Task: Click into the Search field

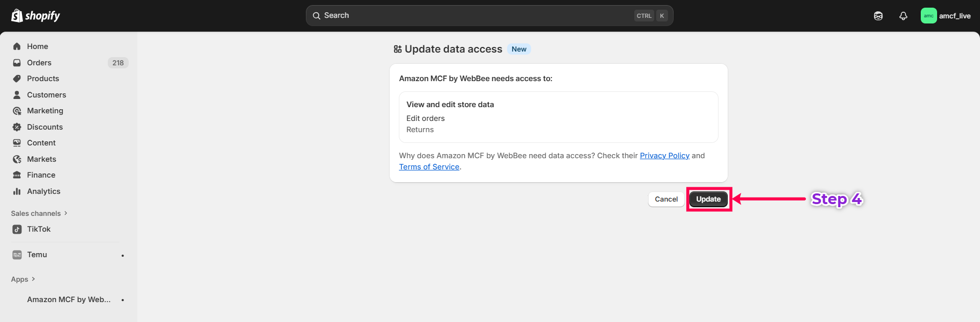Action: 475,16
